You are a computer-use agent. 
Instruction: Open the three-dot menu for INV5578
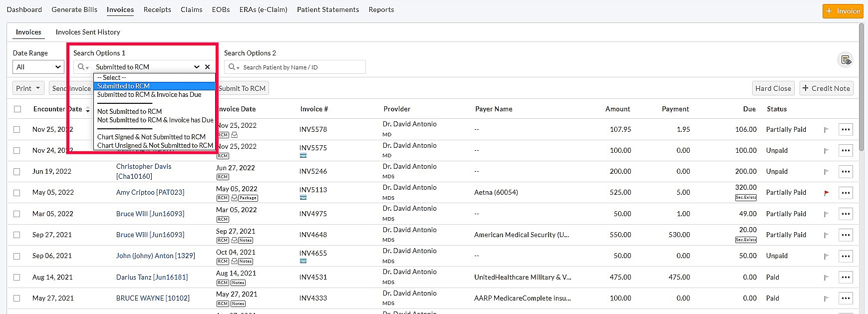(846, 130)
